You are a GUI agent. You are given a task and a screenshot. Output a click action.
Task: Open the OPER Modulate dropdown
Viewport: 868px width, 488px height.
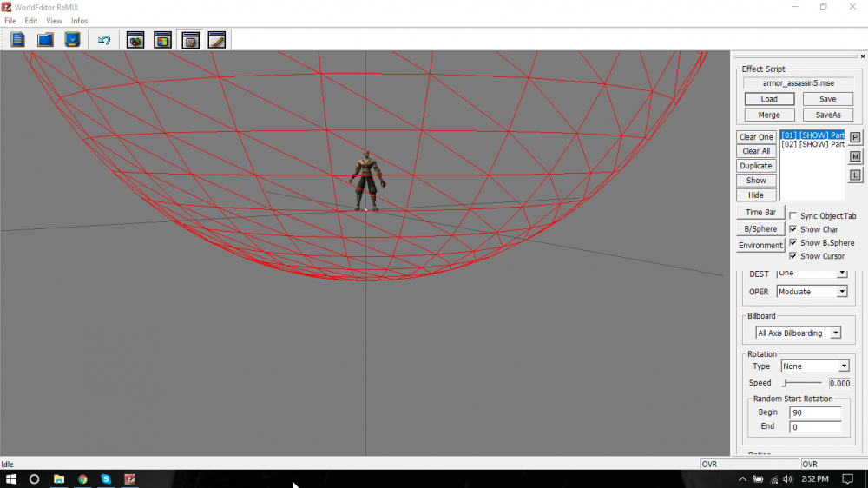(x=812, y=292)
